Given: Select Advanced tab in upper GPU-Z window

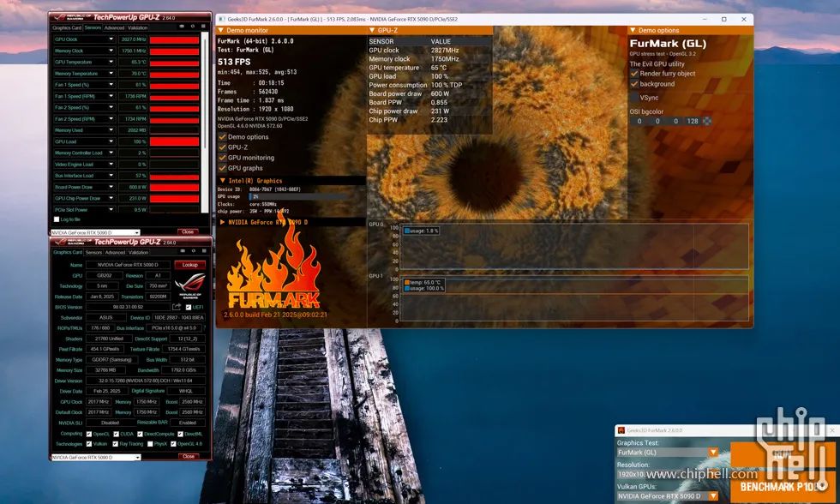Looking at the screenshot, I should tap(114, 27).
